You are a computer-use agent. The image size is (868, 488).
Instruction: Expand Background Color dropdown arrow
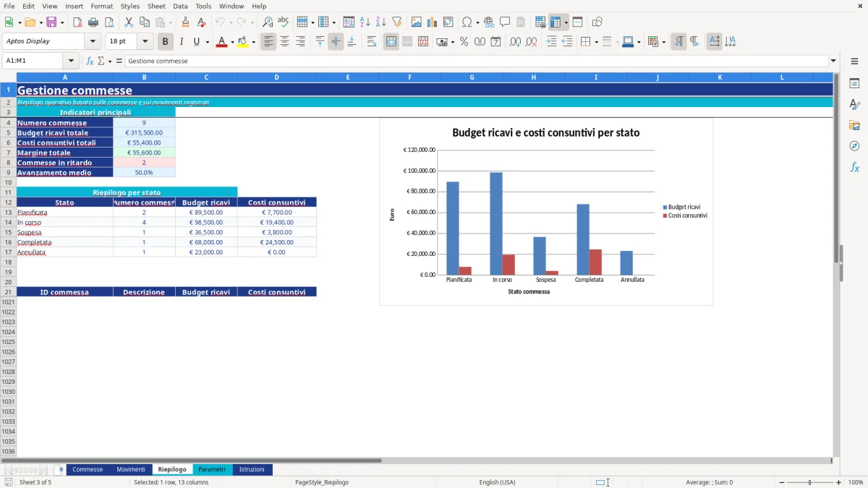pyautogui.click(x=253, y=42)
